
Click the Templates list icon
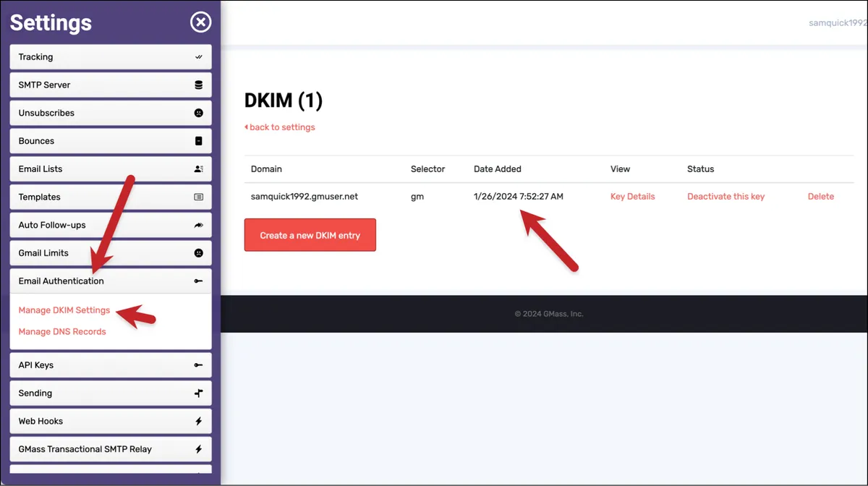coord(199,197)
